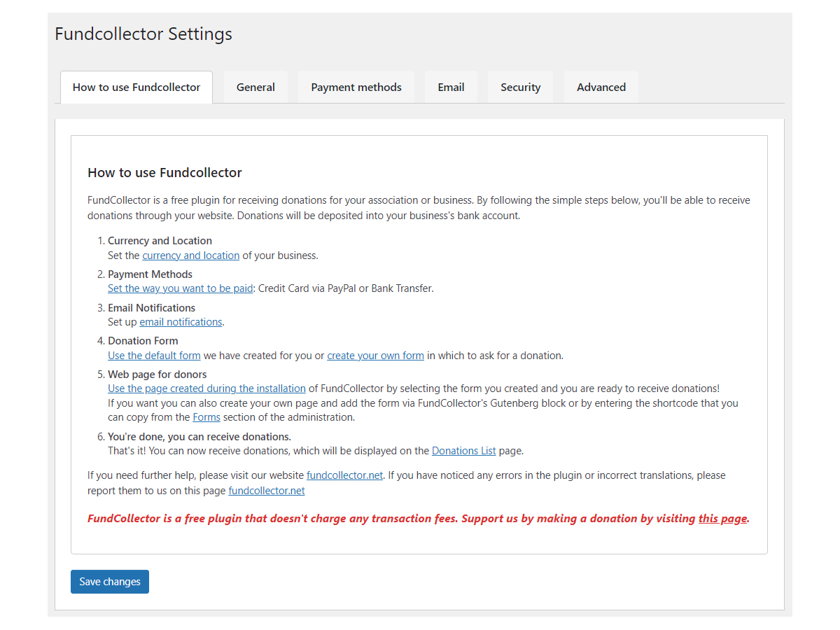This screenshot has height=630, width=840.
Task: Click the Fundcollector Settings page title
Action: click(143, 34)
